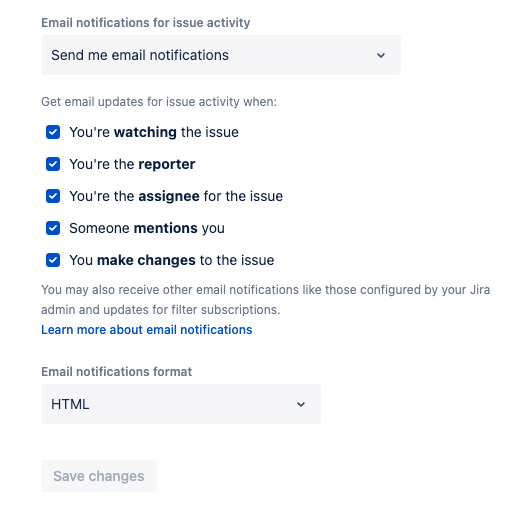The height and width of the screenshot is (511, 519).
Task: Toggle 'You make changes to the issue' checkbox
Action: pos(53,260)
